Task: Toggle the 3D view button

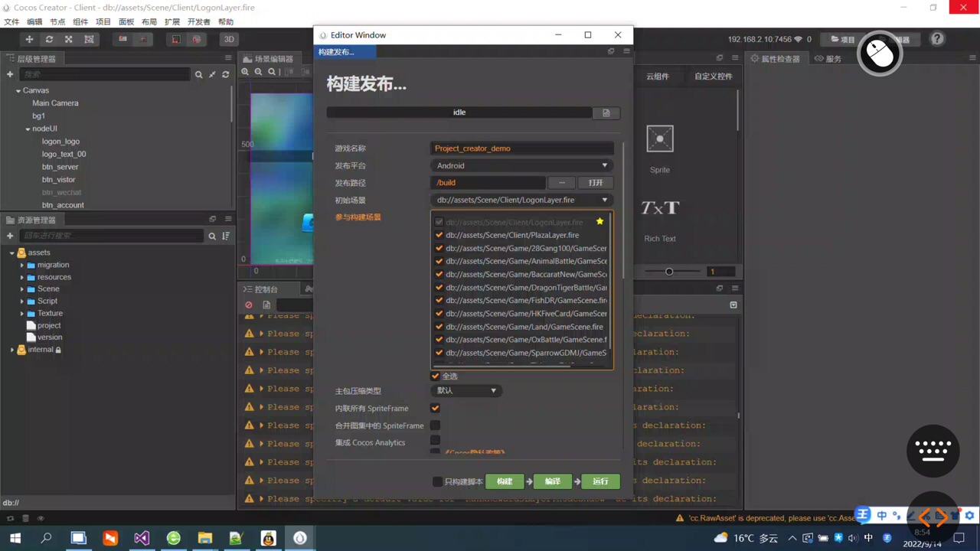Action: [x=229, y=39]
